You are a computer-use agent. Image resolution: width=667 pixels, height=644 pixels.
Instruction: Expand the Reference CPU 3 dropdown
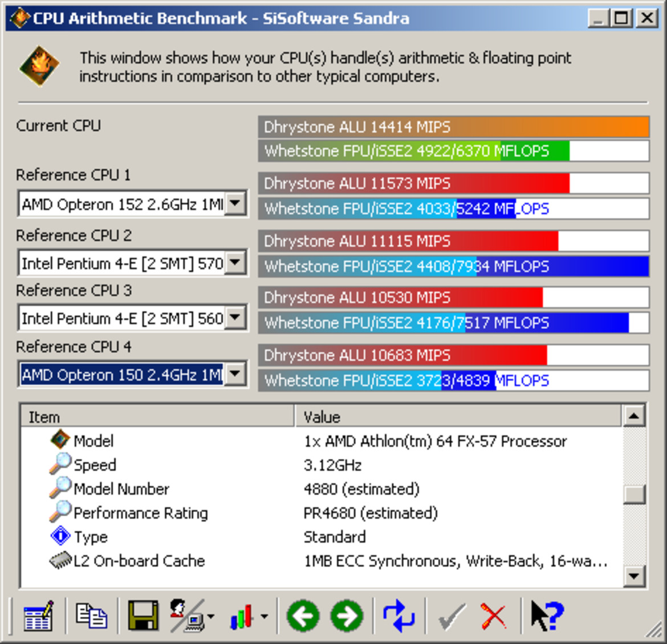[x=235, y=317]
